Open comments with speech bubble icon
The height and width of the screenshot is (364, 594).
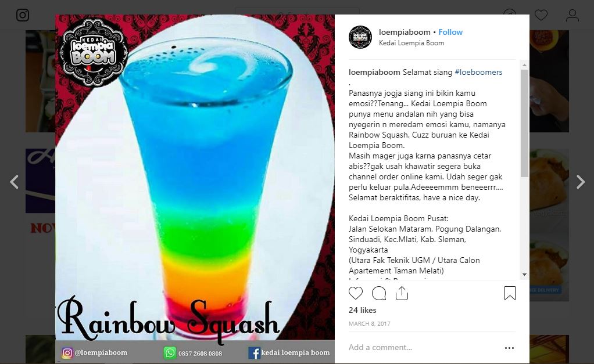click(379, 293)
